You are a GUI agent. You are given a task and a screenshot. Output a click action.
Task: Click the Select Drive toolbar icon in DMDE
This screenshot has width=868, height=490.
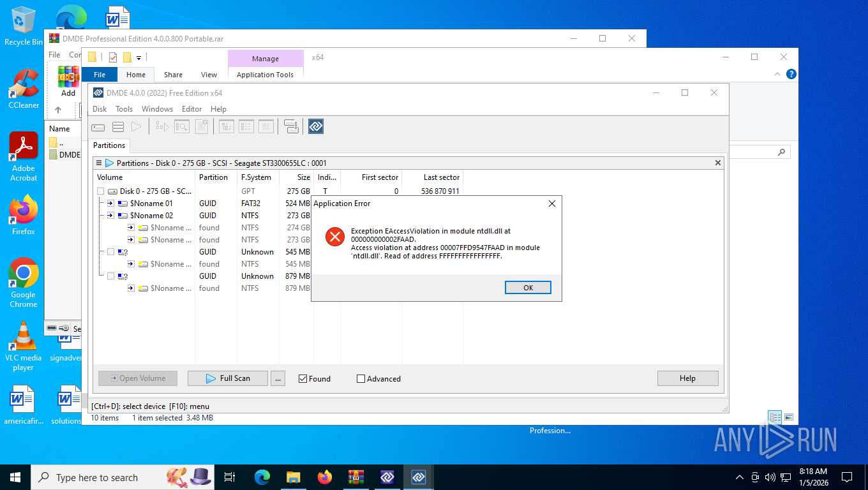point(98,127)
